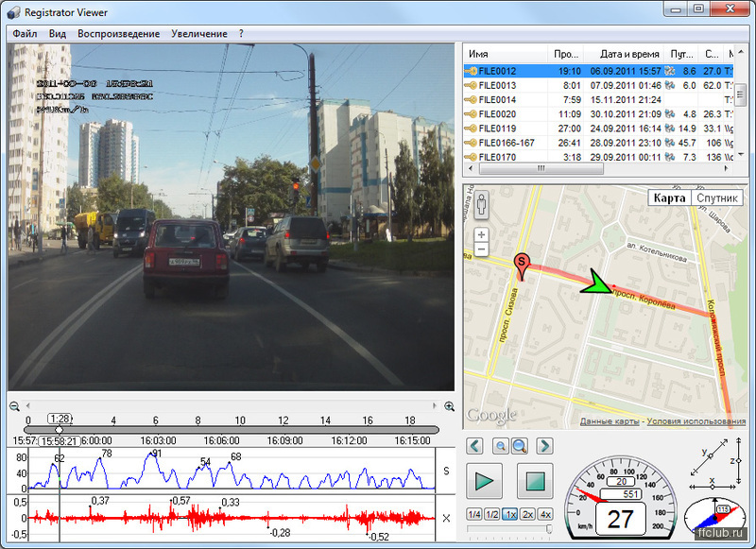This screenshot has width=756, height=549.
Task: Click the red S start marker on map
Action: tap(522, 266)
